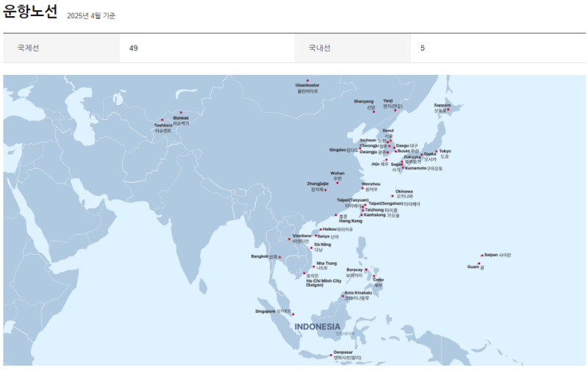
Task: Click the Guam map marker
Action: (478, 264)
